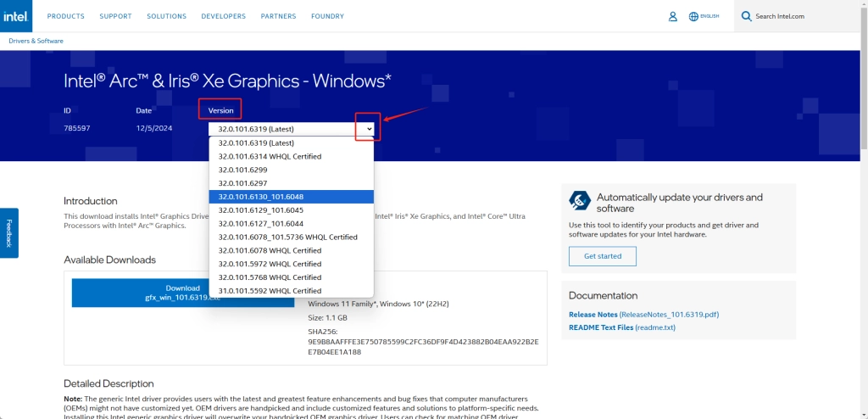Open the Foundry menu
This screenshot has height=419, width=868.
[328, 16]
